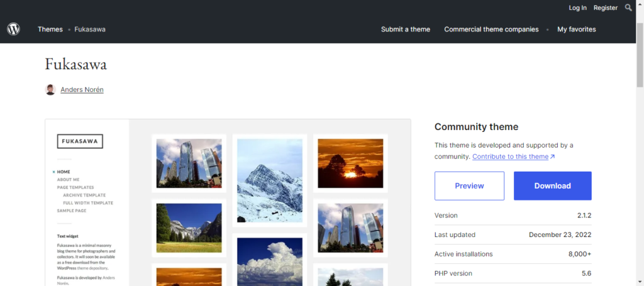The height and width of the screenshot is (286, 644).
Task: Click the snowy mountain photo in preview
Action: (x=269, y=180)
